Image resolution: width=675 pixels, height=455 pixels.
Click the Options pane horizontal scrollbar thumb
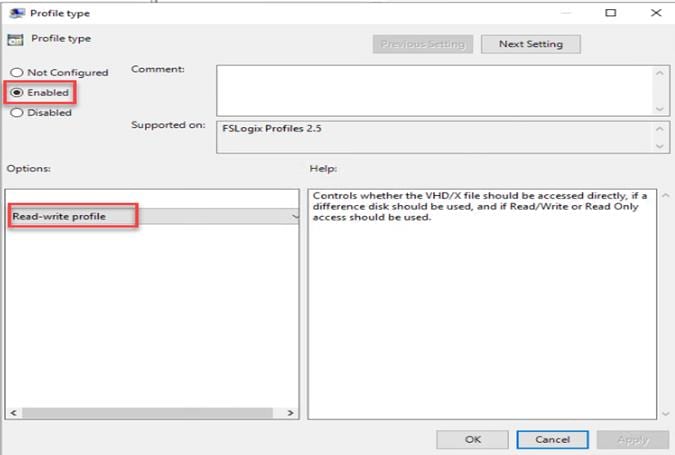[147, 413]
